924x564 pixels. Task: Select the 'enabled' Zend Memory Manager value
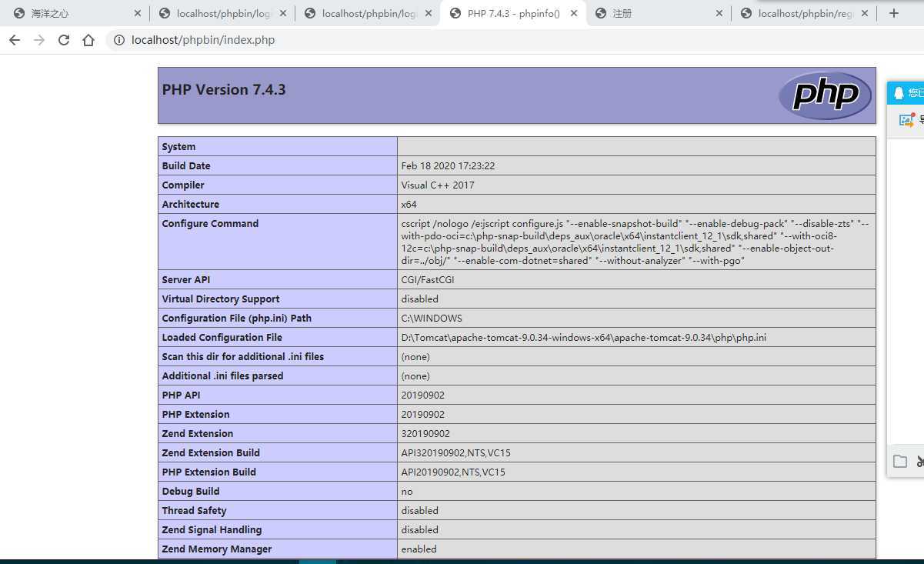[x=419, y=549]
